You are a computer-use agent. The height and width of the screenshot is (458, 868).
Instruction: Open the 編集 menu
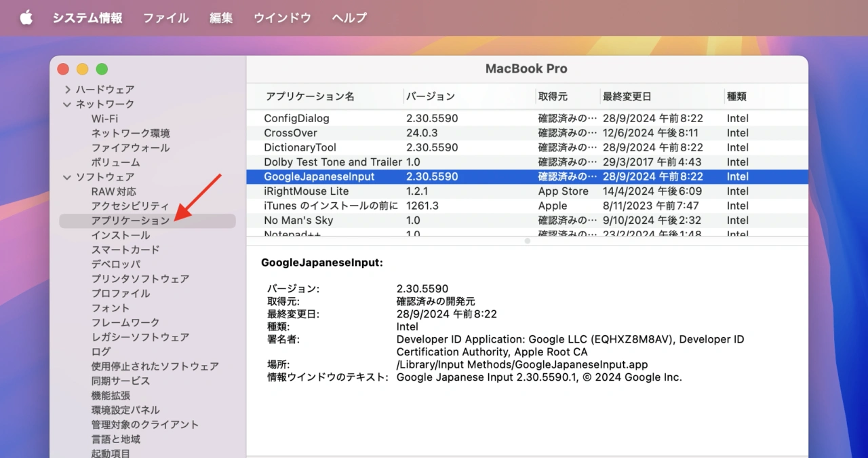point(221,18)
